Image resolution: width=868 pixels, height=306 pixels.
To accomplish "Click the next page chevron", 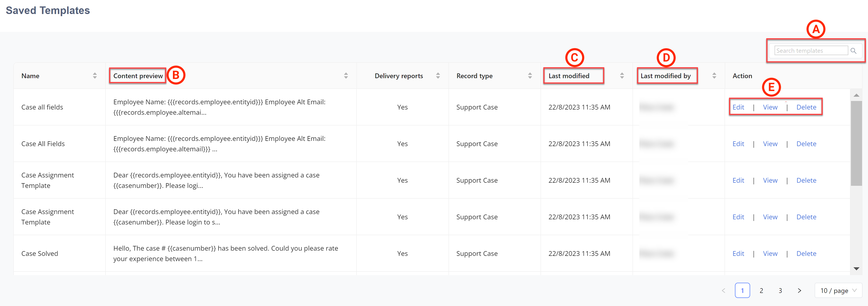I will pos(799,290).
